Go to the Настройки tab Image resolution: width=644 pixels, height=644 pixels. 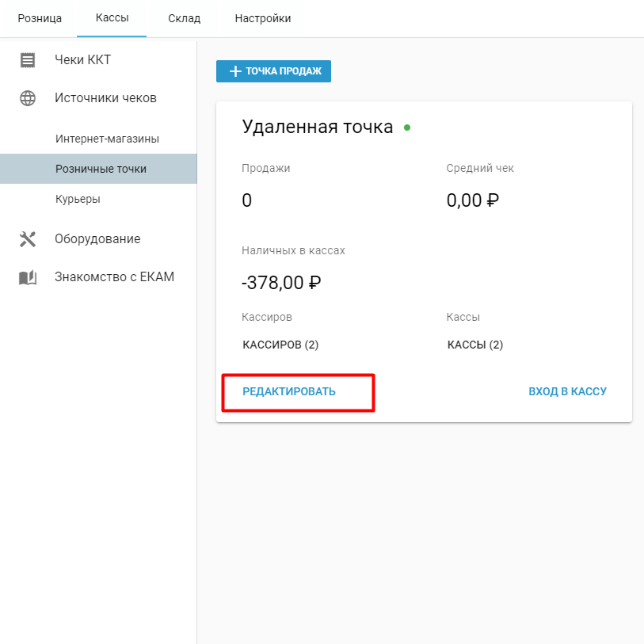point(263,18)
